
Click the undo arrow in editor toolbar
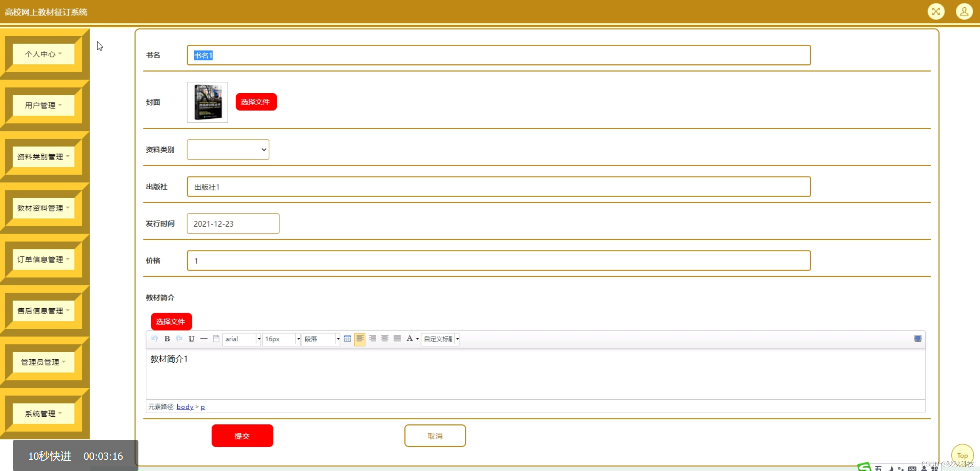(x=155, y=339)
